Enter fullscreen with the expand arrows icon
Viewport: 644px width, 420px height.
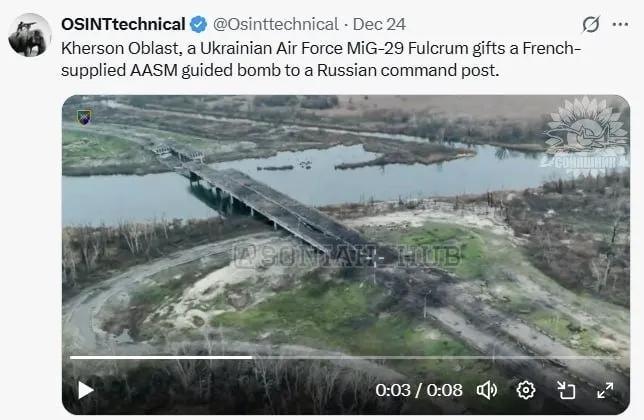(x=605, y=390)
